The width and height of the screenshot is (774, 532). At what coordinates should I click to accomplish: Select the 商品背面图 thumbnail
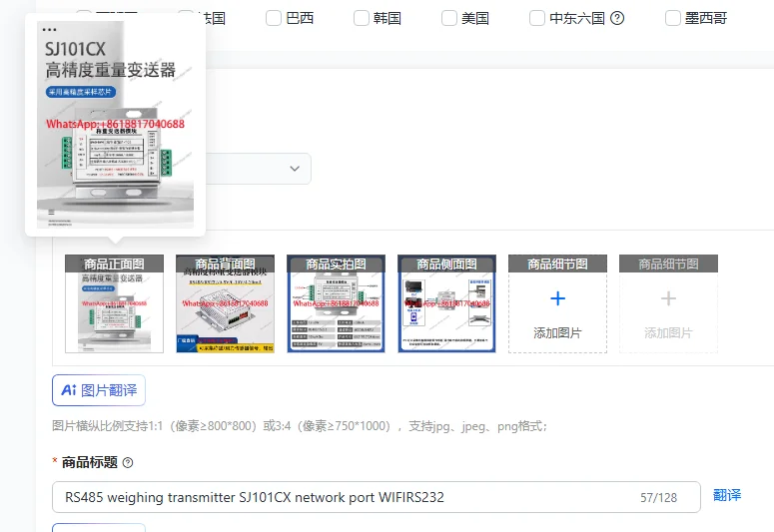pyautogui.click(x=225, y=303)
